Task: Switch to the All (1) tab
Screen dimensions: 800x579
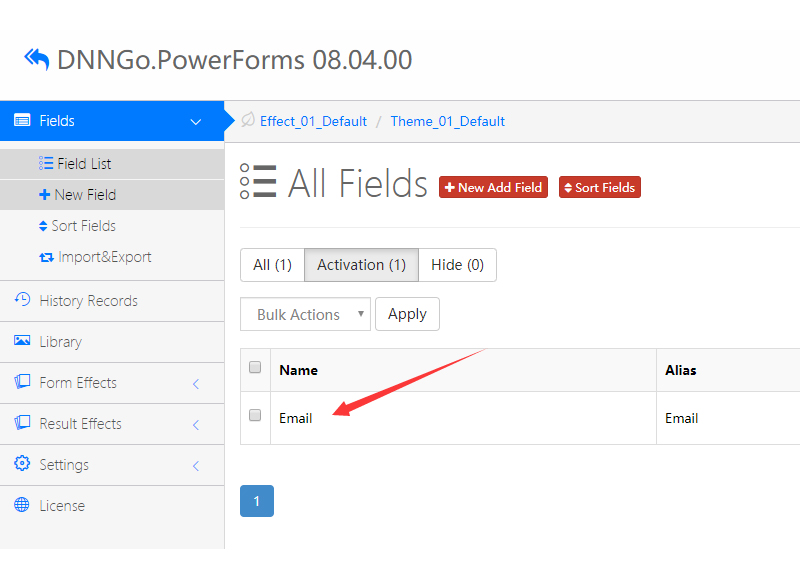Action: [272, 265]
